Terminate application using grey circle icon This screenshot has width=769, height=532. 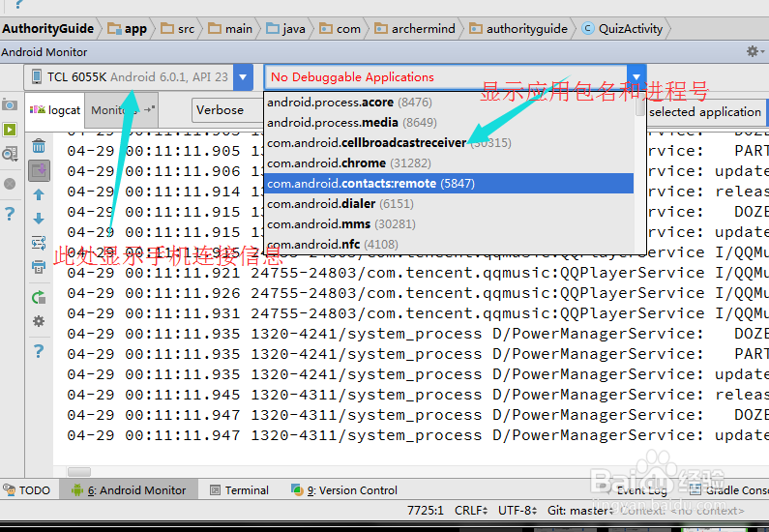10,184
